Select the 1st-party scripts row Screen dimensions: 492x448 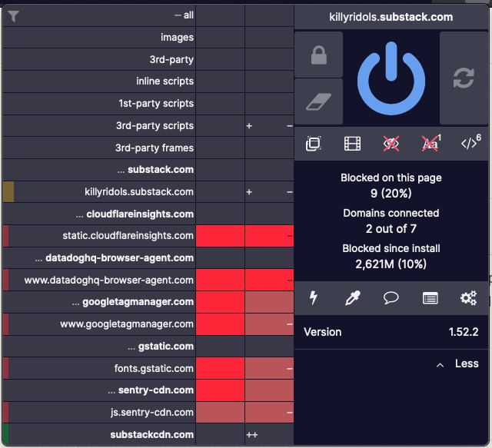point(99,104)
